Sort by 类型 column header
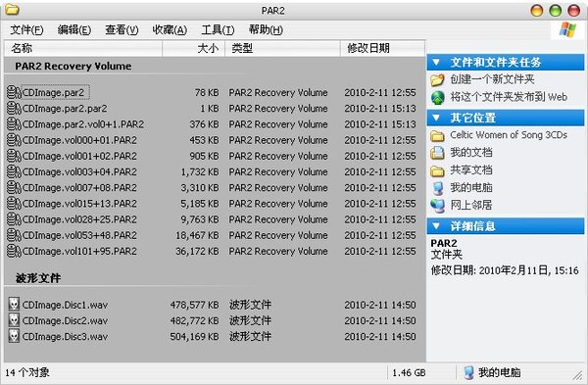Screen dimensions: 588x385 click(282, 48)
